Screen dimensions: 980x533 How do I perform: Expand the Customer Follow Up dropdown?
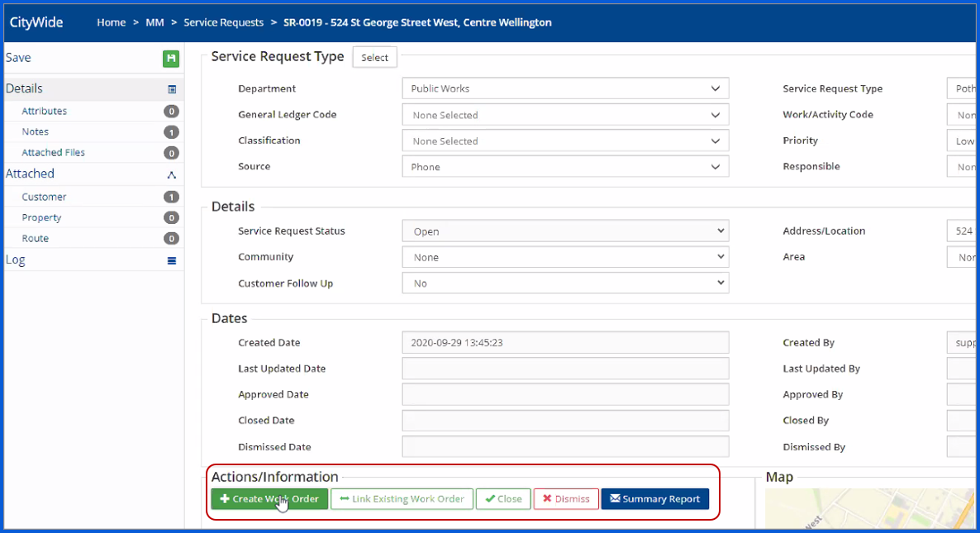565,283
